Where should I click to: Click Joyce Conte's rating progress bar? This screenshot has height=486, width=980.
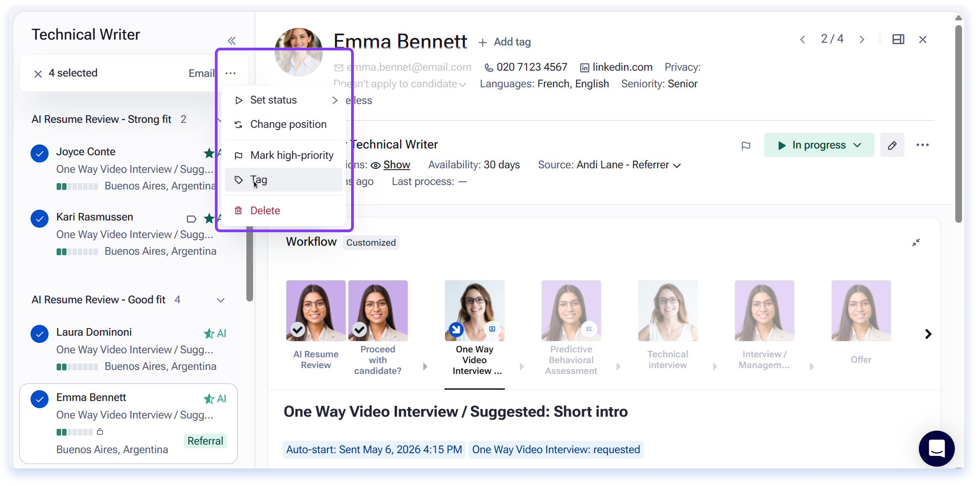tap(77, 186)
